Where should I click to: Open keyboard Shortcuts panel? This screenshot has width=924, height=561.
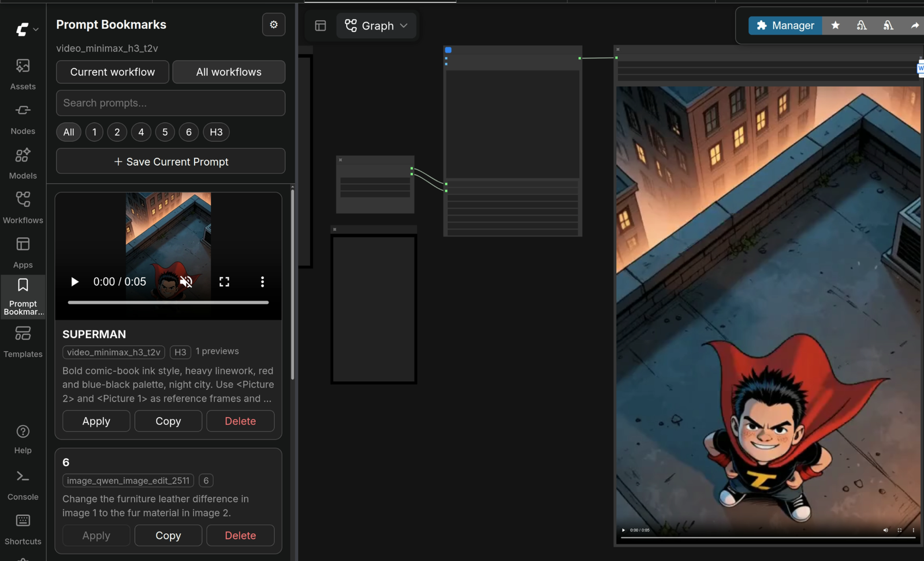(x=23, y=529)
